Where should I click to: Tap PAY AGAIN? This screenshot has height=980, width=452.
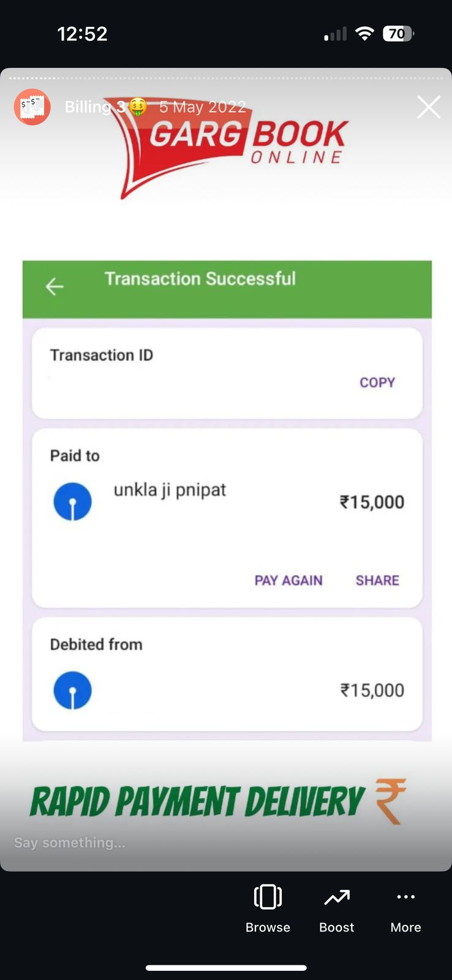(288, 580)
